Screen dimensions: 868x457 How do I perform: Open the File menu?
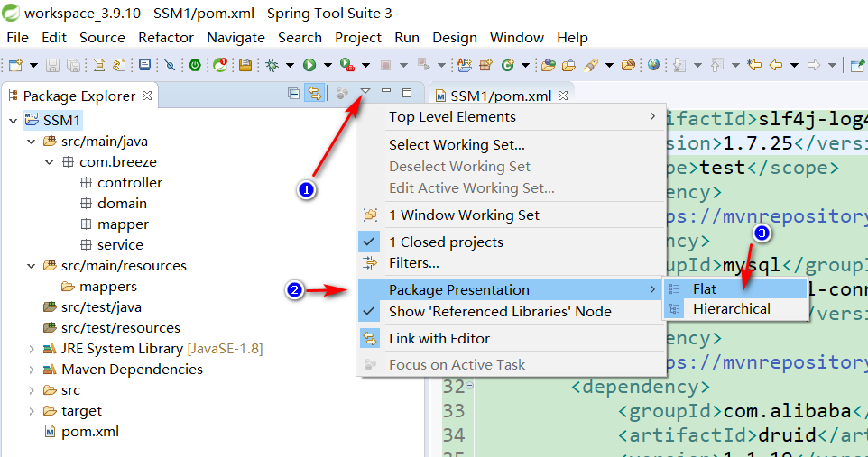[x=17, y=38]
